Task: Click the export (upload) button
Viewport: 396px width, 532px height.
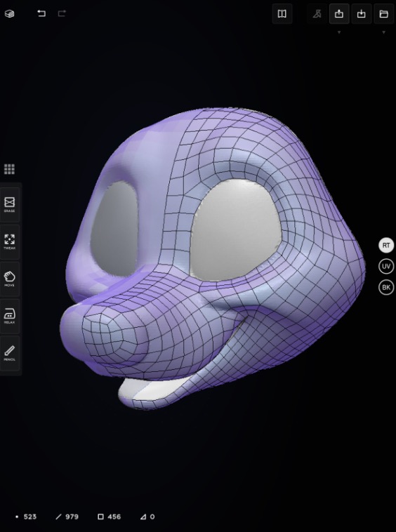Action: coord(339,13)
